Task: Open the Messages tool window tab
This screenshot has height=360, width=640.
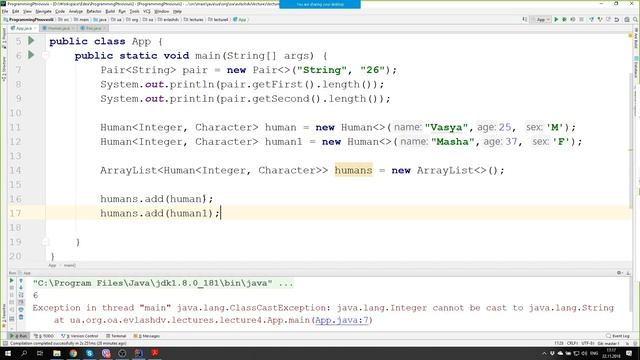Action: 147,336
